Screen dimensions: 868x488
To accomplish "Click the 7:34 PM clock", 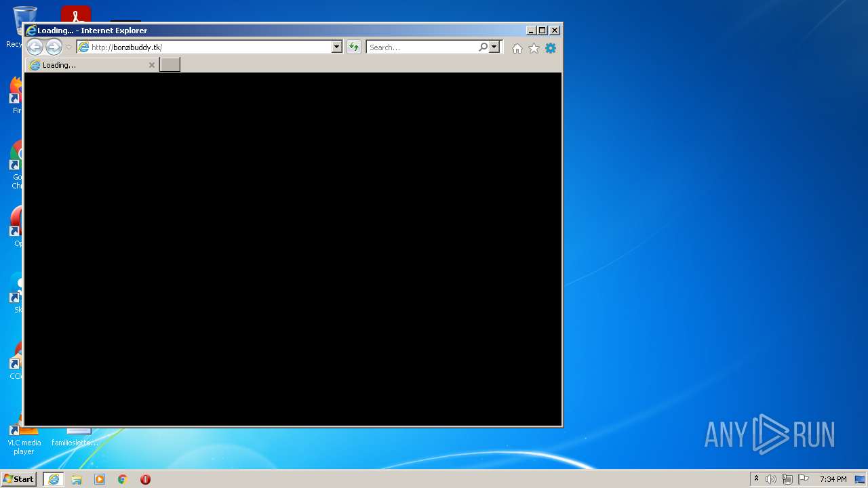I will pyautogui.click(x=833, y=479).
